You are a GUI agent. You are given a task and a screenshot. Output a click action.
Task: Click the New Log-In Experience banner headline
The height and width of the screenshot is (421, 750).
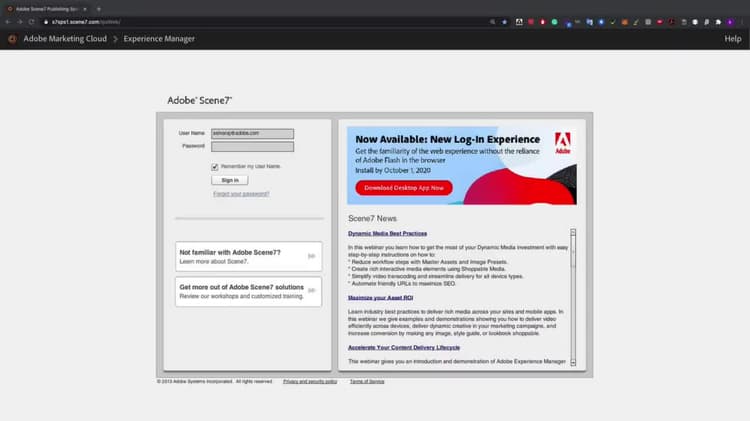point(447,139)
